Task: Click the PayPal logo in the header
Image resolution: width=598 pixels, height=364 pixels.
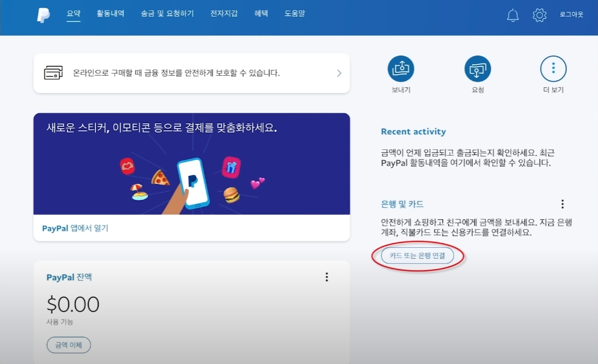Action: pos(43,15)
